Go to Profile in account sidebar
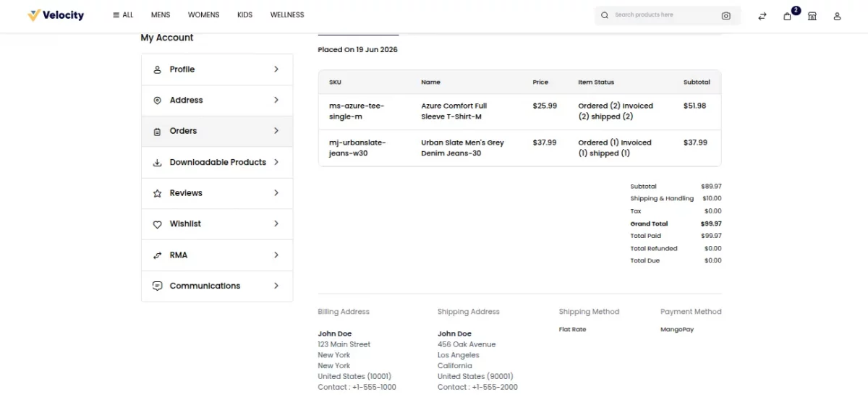The image size is (868, 413). pyautogui.click(x=217, y=69)
